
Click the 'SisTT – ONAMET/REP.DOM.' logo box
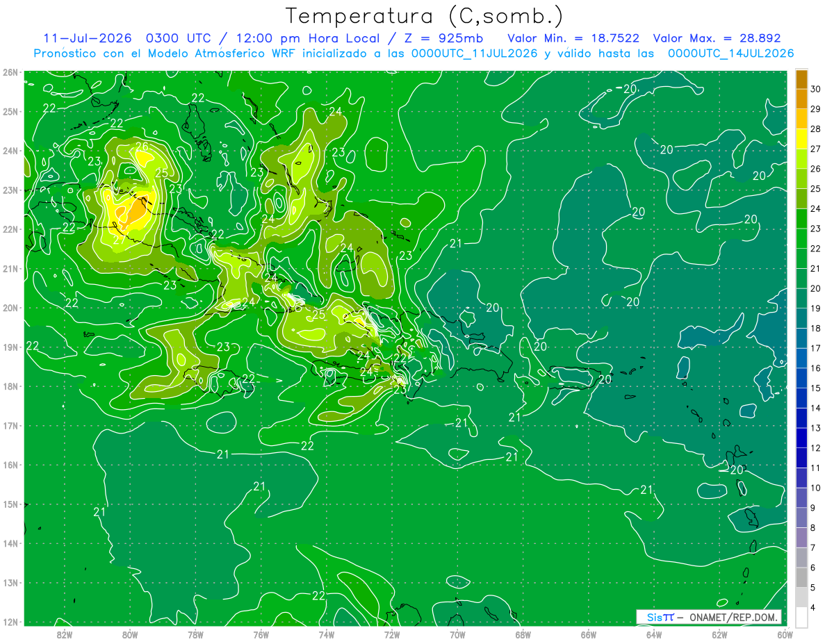(709, 617)
